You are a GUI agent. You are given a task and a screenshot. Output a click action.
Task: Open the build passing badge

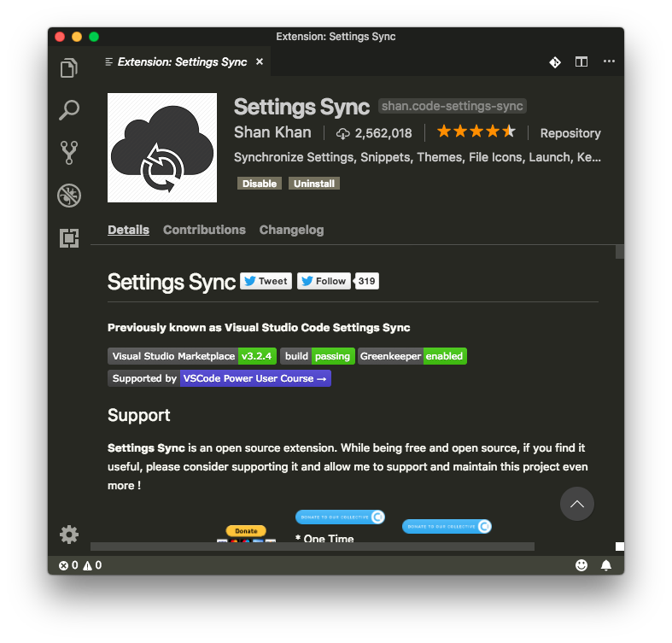318,356
